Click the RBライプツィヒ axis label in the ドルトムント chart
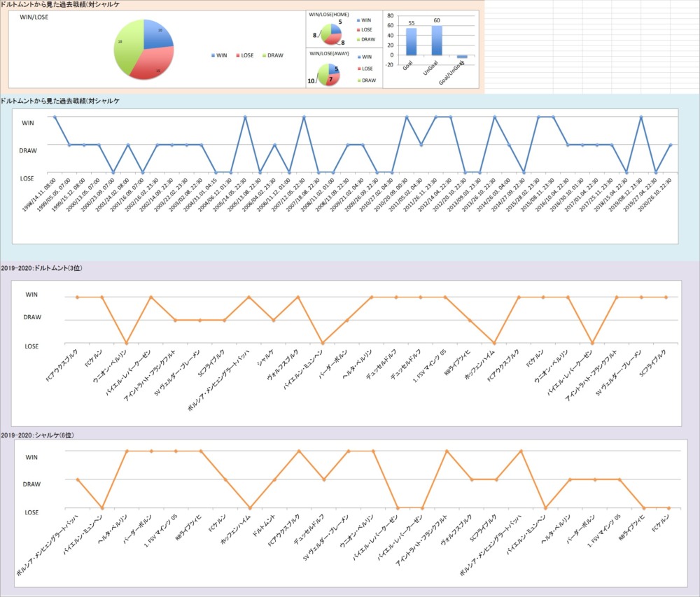This screenshot has width=700, height=597. click(457, 363)
